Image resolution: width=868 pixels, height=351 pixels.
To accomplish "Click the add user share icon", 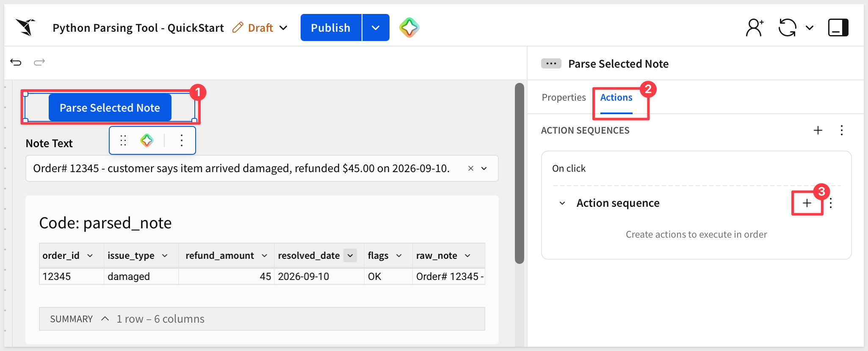I will pyautogui.click(x=755, y=27).
